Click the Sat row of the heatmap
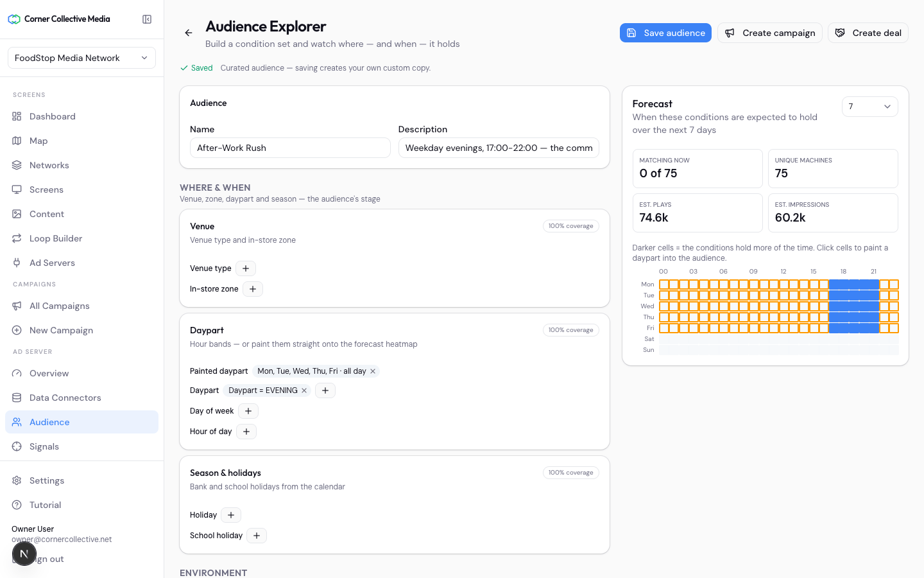This screenshot has height=578, width=924. pyautogui.click(x=778, y=339)
